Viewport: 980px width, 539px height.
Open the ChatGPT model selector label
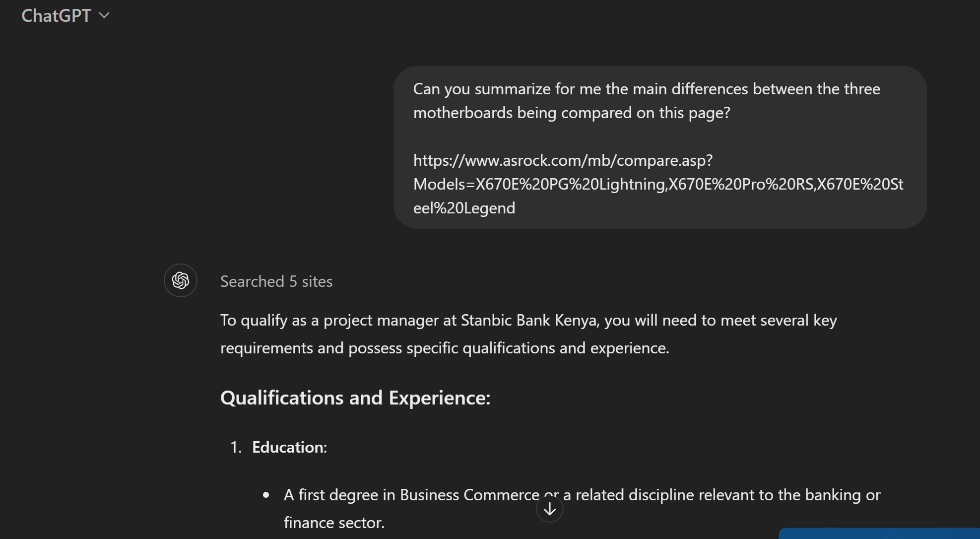click(x=56, y=16)
